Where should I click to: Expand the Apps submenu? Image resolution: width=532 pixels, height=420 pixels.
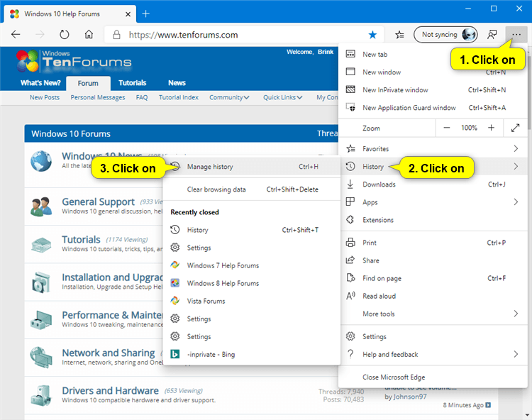(x=433, y=202)
